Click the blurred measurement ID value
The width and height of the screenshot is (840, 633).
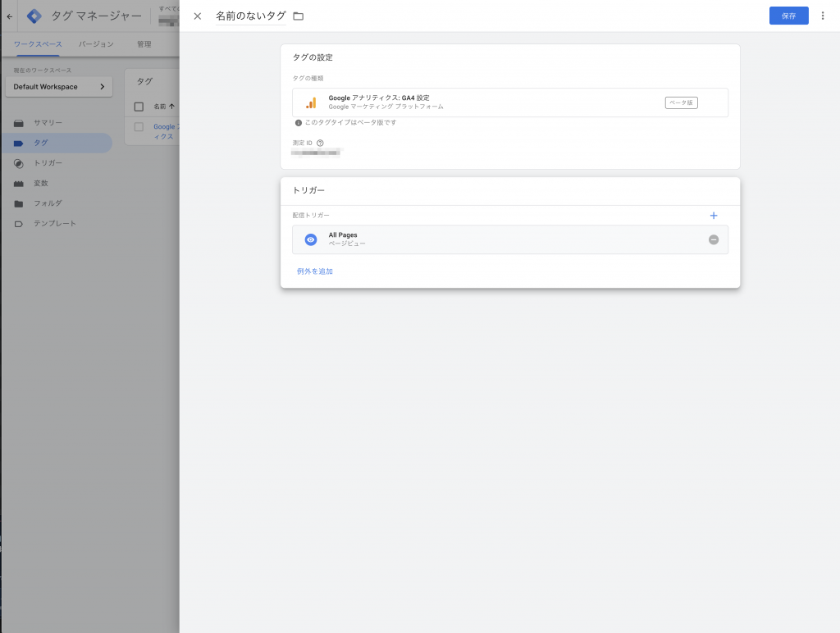(316, 153)
